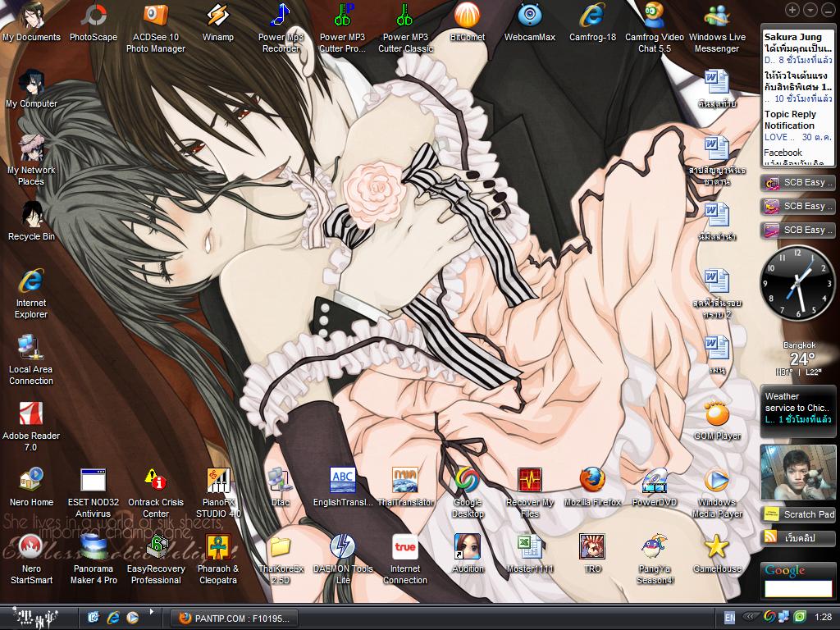Open WebcamMax shortcut
Screen dimensions: 840x630
(529, 22)
